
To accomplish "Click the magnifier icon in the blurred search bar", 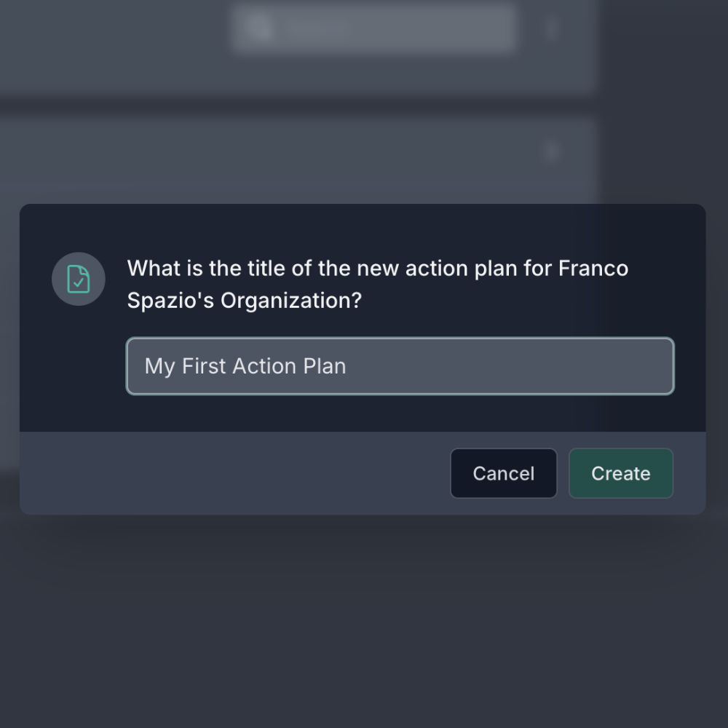I will point(258,28).
